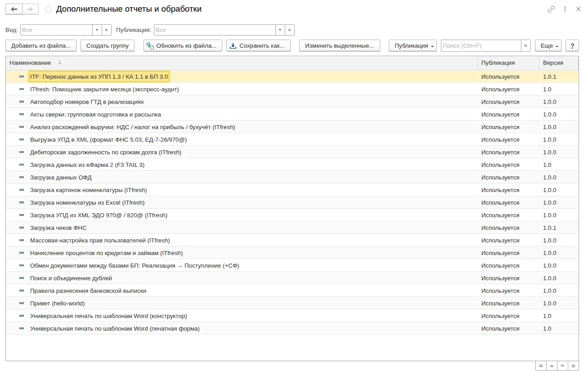Click Сохранить как... button
Screen dimensions: 588x376
point(258,45)
